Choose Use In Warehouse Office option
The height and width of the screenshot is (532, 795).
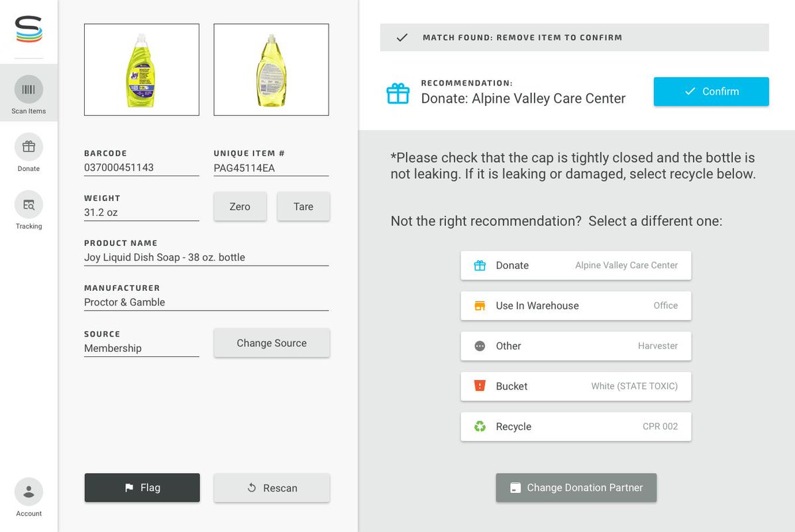(x=576, y=305)
